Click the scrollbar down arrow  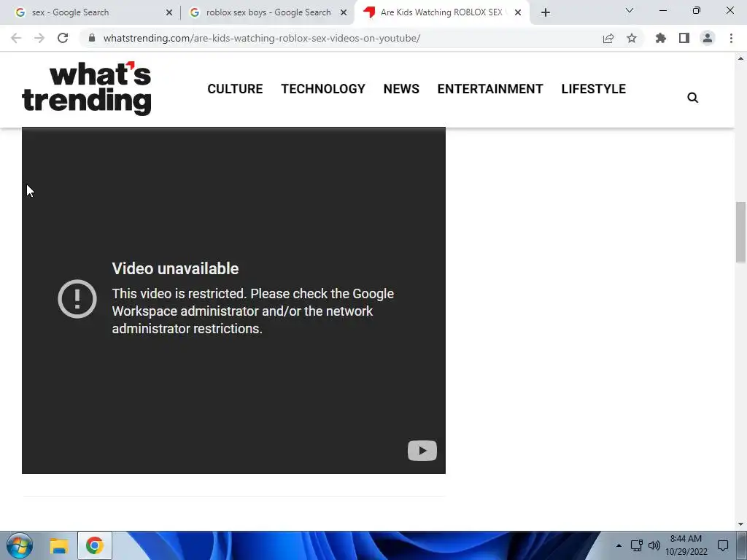(740, 524)
